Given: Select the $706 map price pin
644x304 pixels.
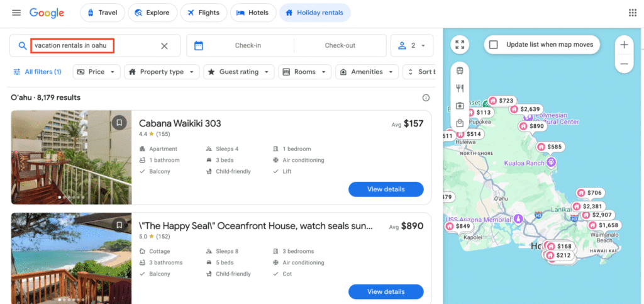Looking at the screenshot, I should coord(590,193).
